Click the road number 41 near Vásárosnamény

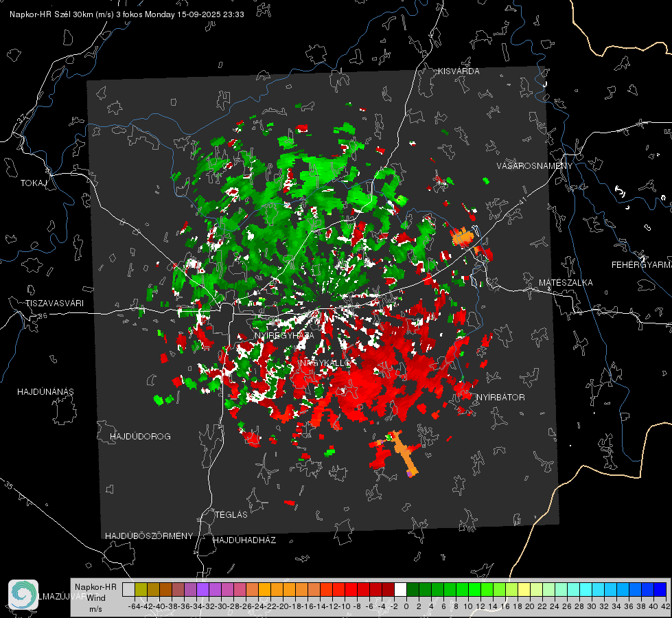(522, 201)
